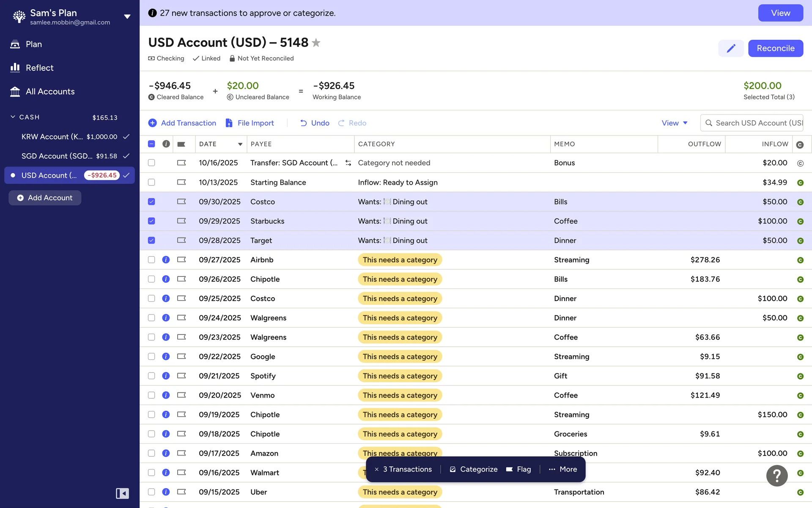This screenshot has width=812, height=508.
Task: Open the help question mark button
Action: point(776,476)
